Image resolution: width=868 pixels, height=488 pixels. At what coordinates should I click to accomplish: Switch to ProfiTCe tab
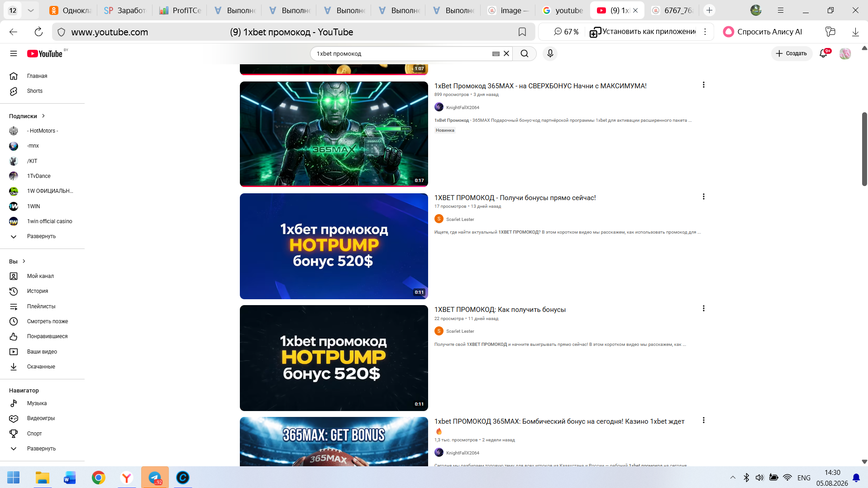180,10
